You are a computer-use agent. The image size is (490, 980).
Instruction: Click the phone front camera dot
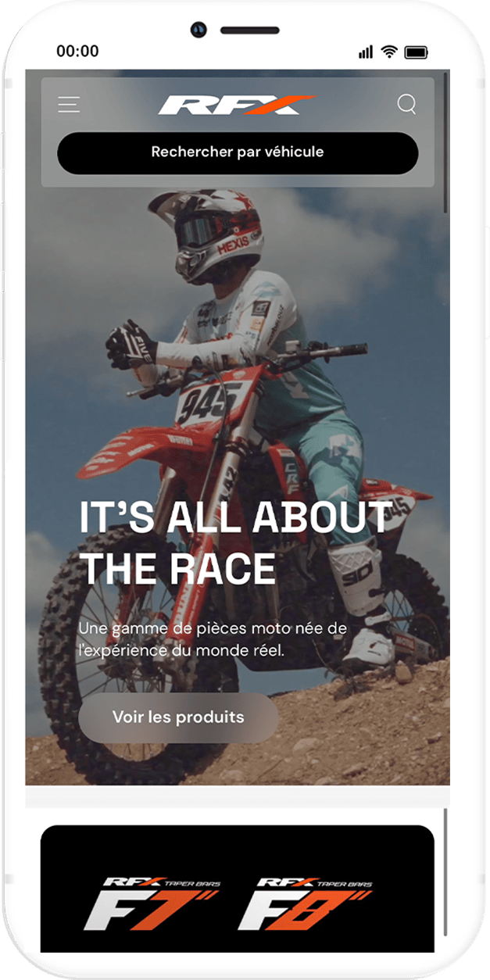point(199,30)
